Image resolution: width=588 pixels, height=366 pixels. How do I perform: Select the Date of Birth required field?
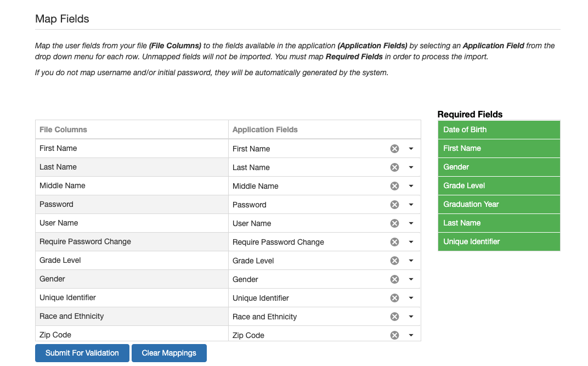(499, 129)
